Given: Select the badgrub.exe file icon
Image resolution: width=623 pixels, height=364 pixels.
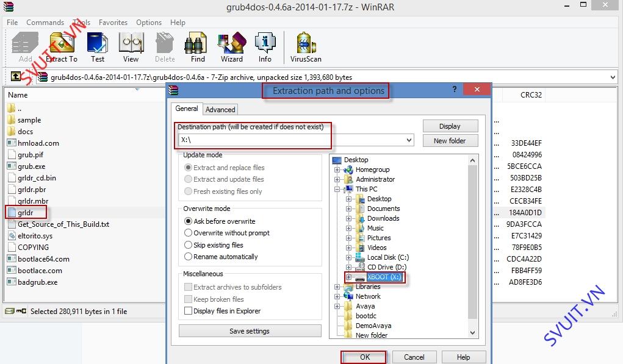Looking at the screenshot, I should coord(12,282).
